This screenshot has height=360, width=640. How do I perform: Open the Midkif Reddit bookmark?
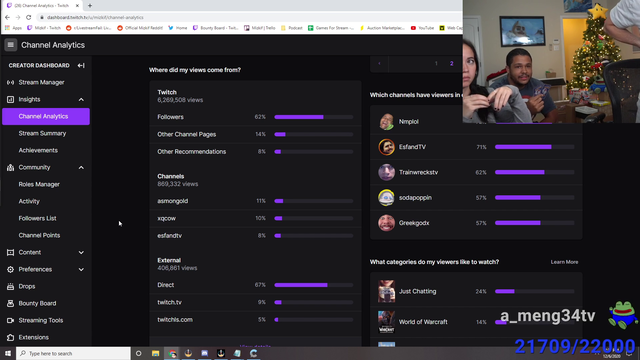[140, 28]
